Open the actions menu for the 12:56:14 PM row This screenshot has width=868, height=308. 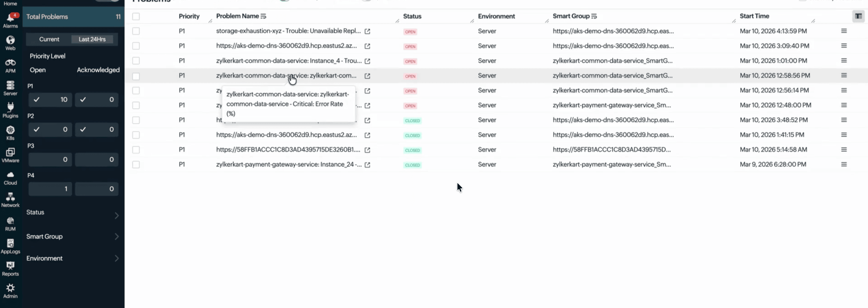point(844,90)
